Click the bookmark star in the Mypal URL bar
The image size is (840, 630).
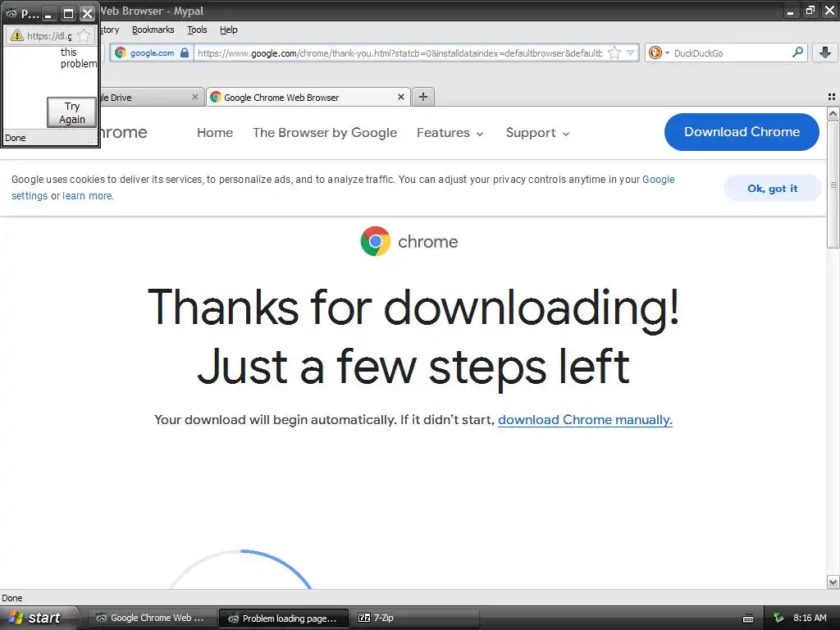[x=614, y=52]
